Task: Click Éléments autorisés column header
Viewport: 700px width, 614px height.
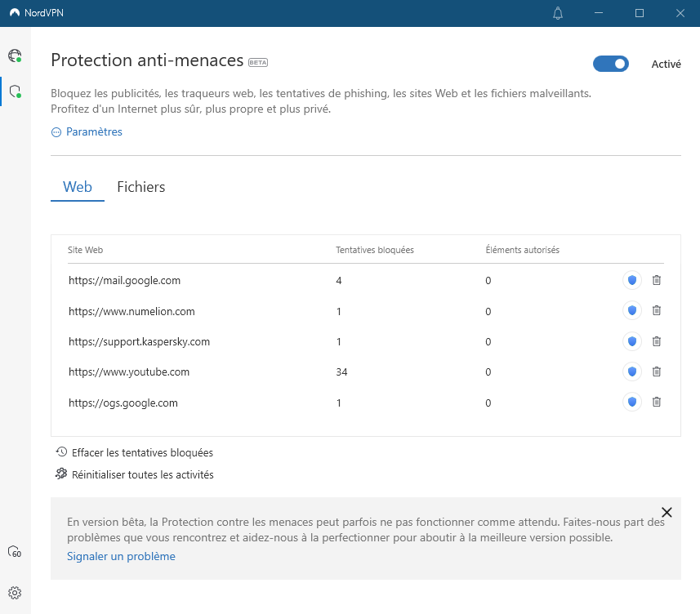Action: point(522,250)
